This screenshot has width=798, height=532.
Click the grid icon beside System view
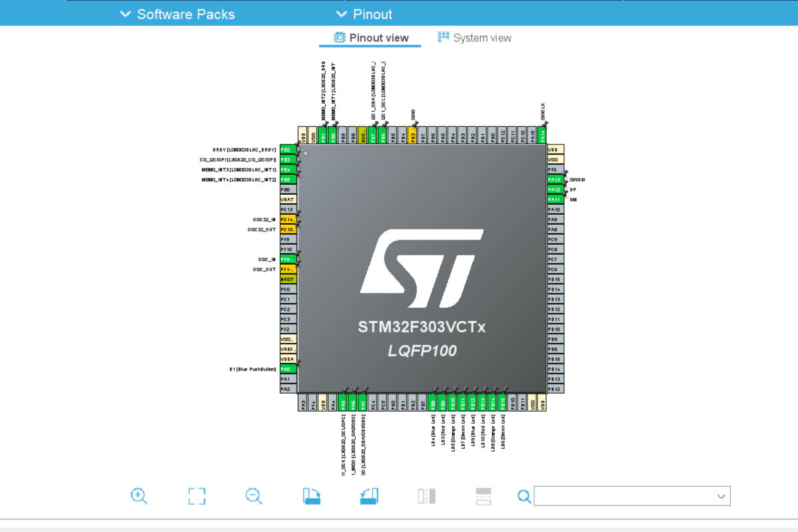[443, 37]
